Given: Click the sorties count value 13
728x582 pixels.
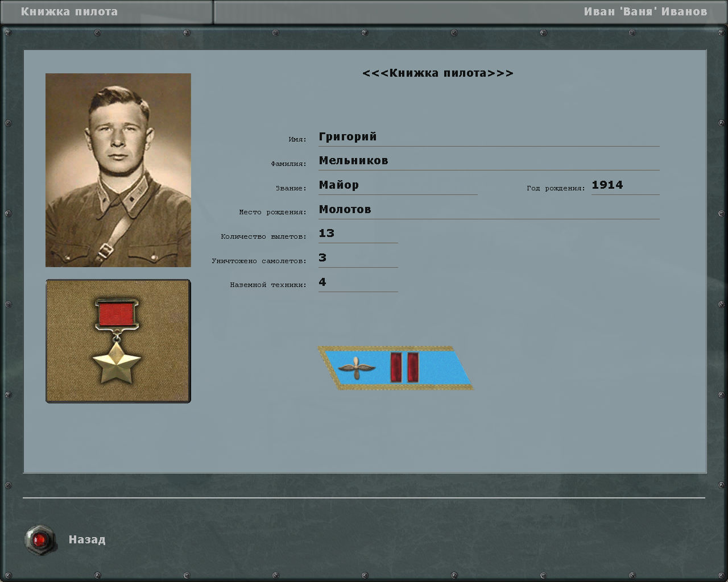Looking at the screenshot, I should pyautogui.click(x=326, y=234).
